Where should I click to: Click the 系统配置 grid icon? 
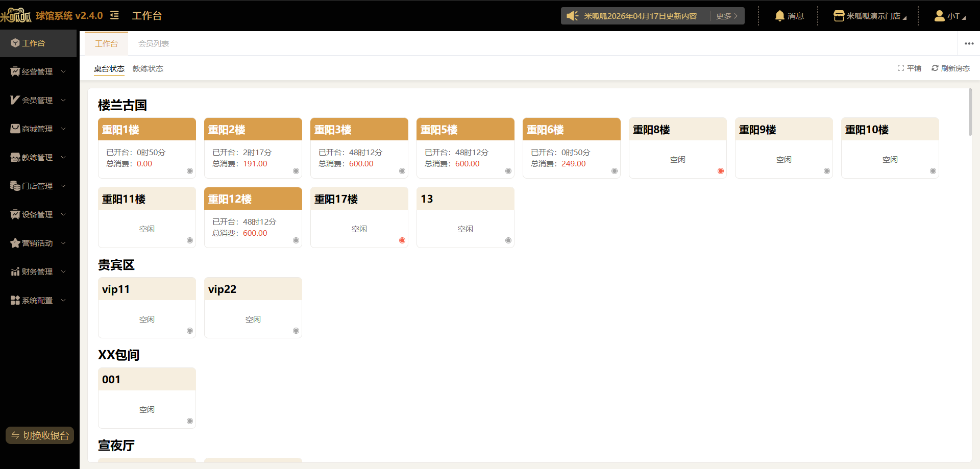tap(15, 300)
